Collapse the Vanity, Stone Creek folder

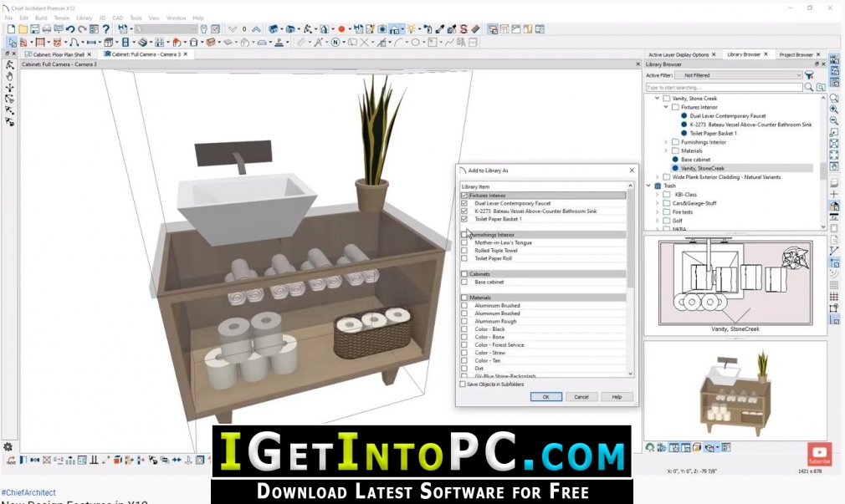[657, 99]
